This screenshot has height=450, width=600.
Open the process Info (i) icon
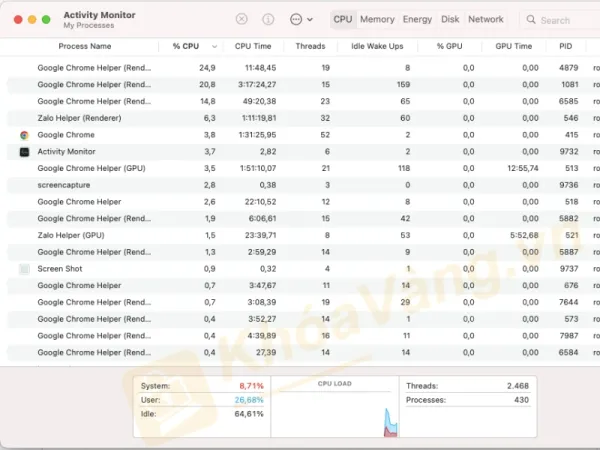click(x=268, y=19)
